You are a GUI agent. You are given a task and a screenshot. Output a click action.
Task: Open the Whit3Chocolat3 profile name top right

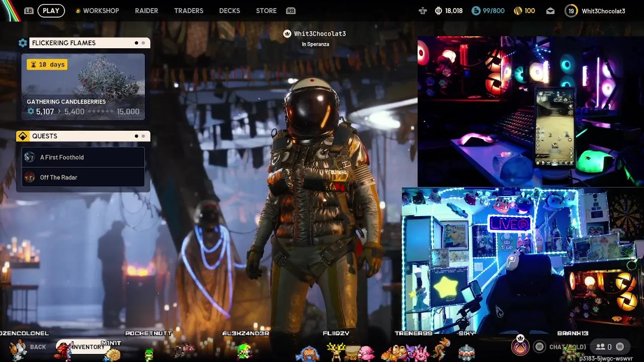click(x=603, y=11)
